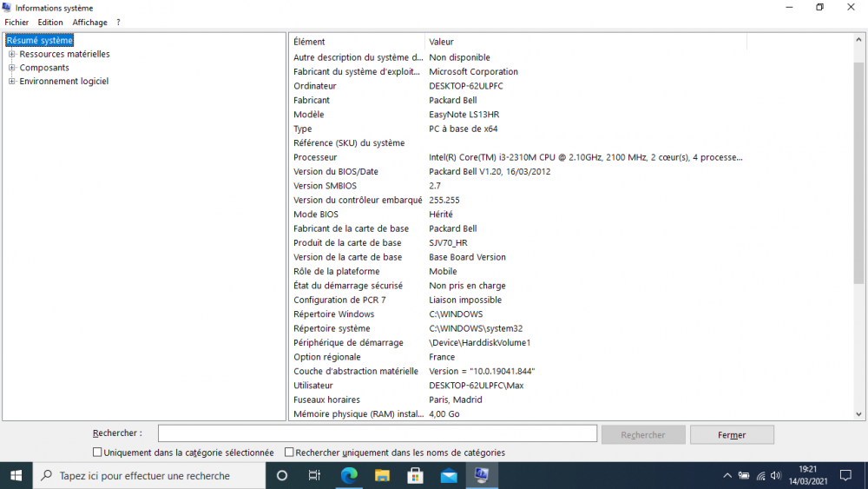Select the Processeur row
Screen dimensions: 868x489
[517, 157]
